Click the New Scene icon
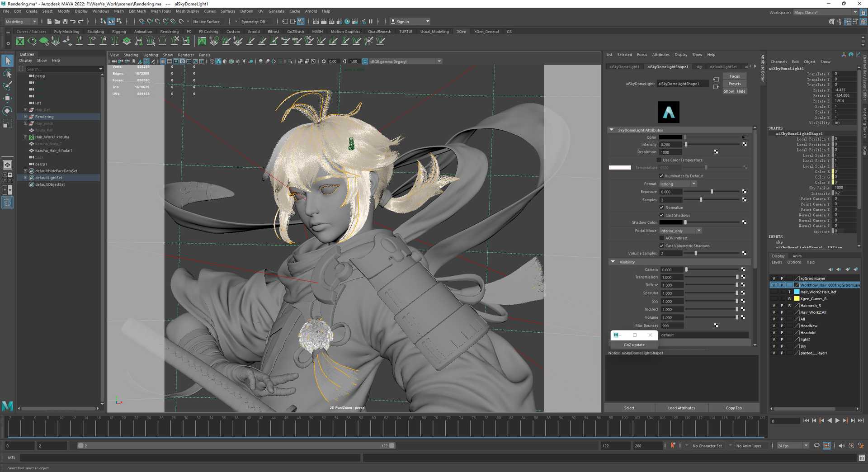This screenshot has height=472, width=868. [x=49, y=21]
